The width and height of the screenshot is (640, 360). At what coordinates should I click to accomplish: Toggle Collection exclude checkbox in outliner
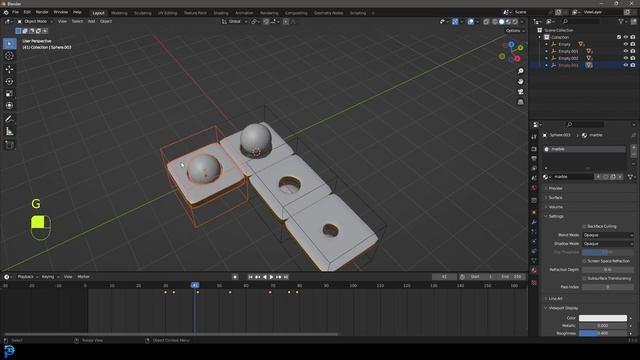pyautogui.click(x=619, y=37)
